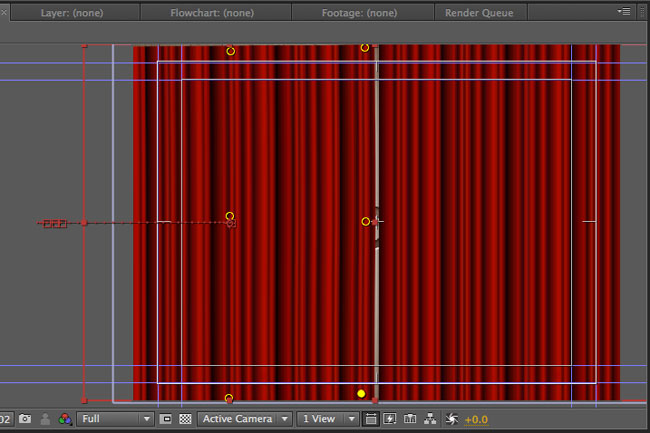Open the panel options menu icon
This screenshot has width=650, height=433.
coord(624,12)
